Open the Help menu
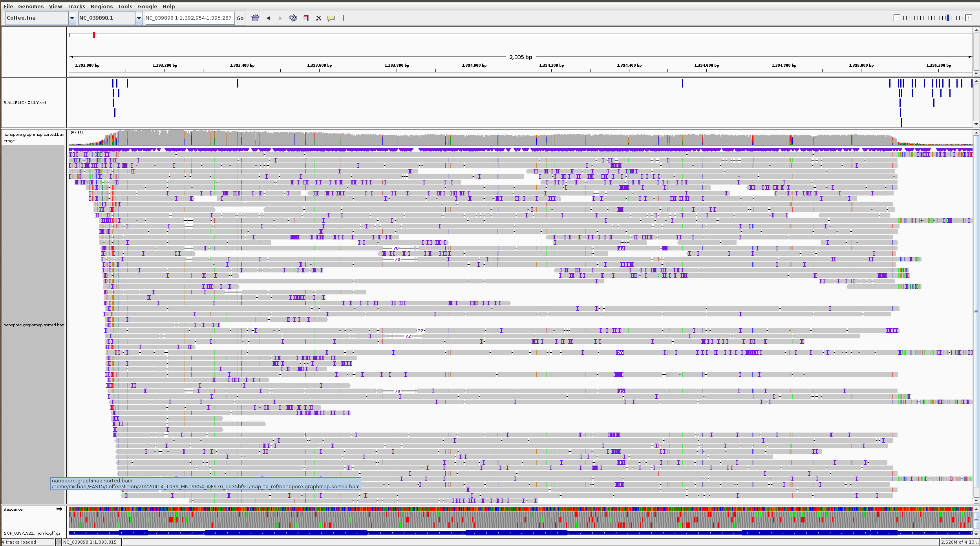 (x=168, y=6)
